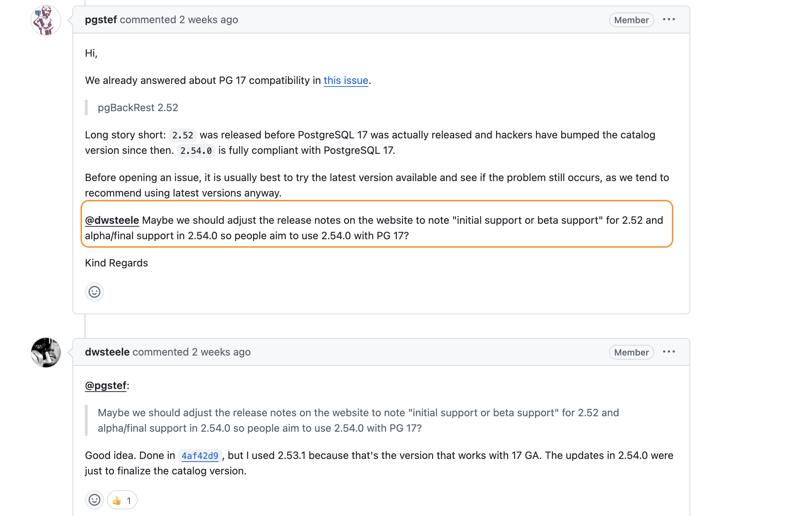
Task: Open dwsteele's profile avatar
Action: [x=46, y=353]
